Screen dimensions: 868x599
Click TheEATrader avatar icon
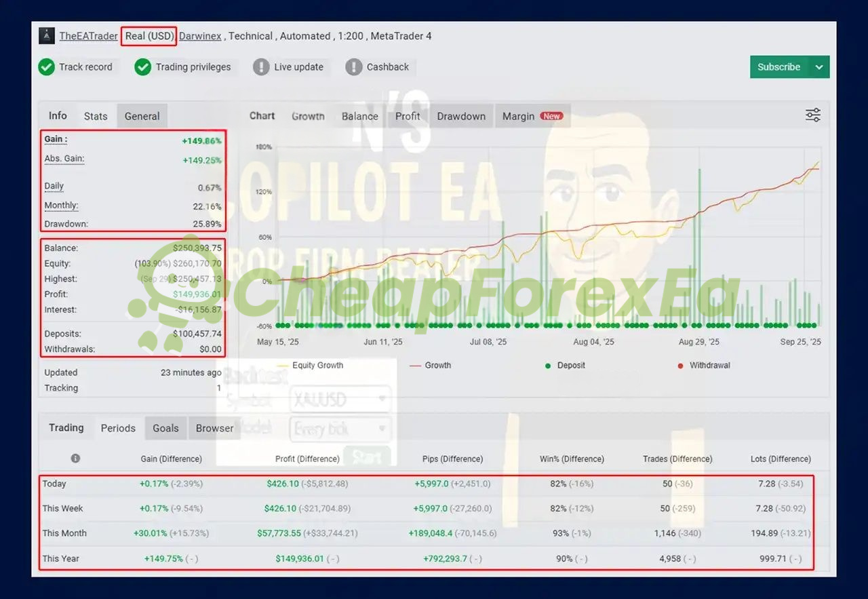pyautogui.click(x=47, y=36)
